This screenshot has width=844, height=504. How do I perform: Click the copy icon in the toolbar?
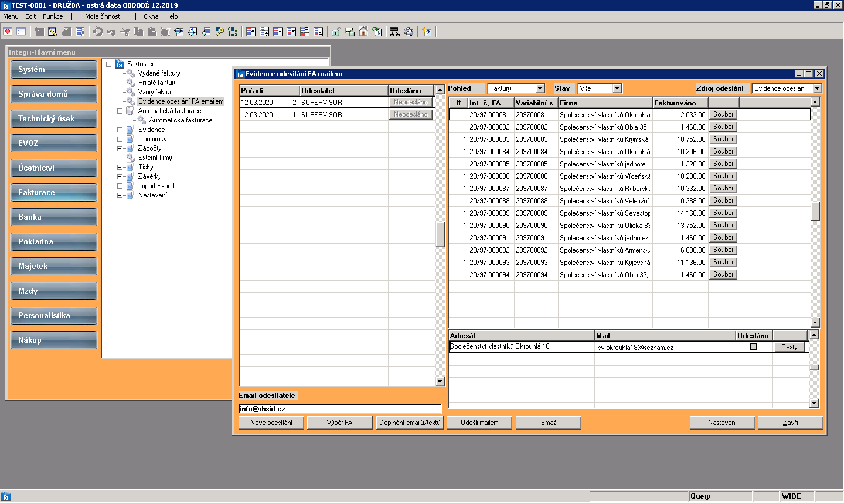pos(138,32)
